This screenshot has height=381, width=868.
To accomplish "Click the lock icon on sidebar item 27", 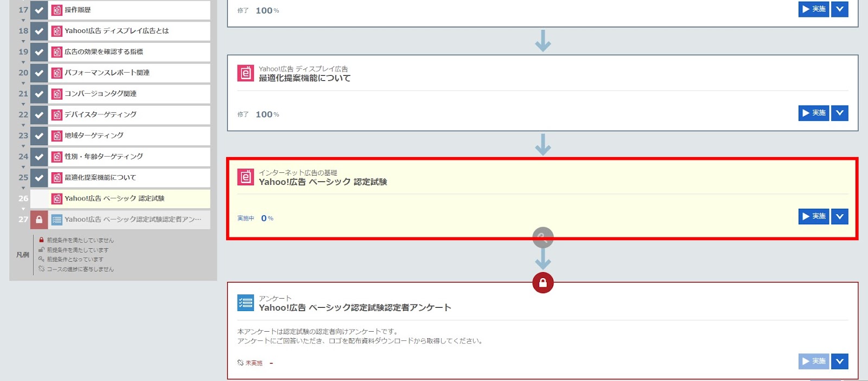I will [39, 219].
